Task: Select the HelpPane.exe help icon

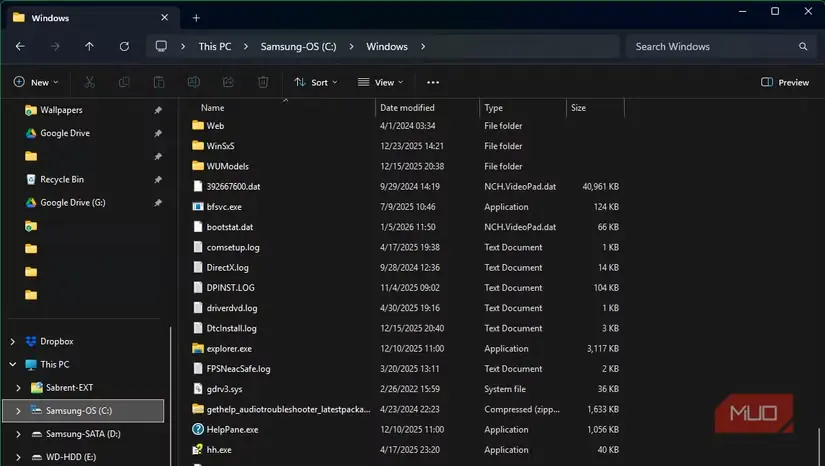Action: coord(198,429)
